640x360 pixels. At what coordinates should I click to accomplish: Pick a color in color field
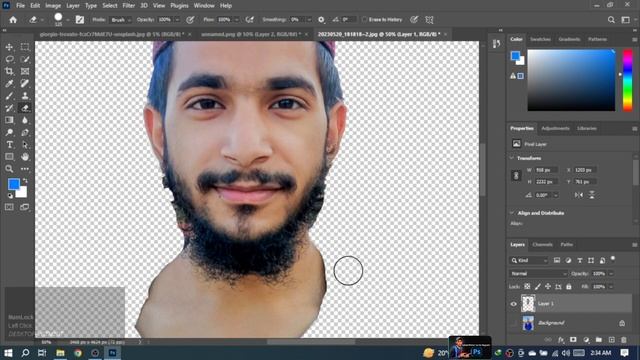point(571,80)
